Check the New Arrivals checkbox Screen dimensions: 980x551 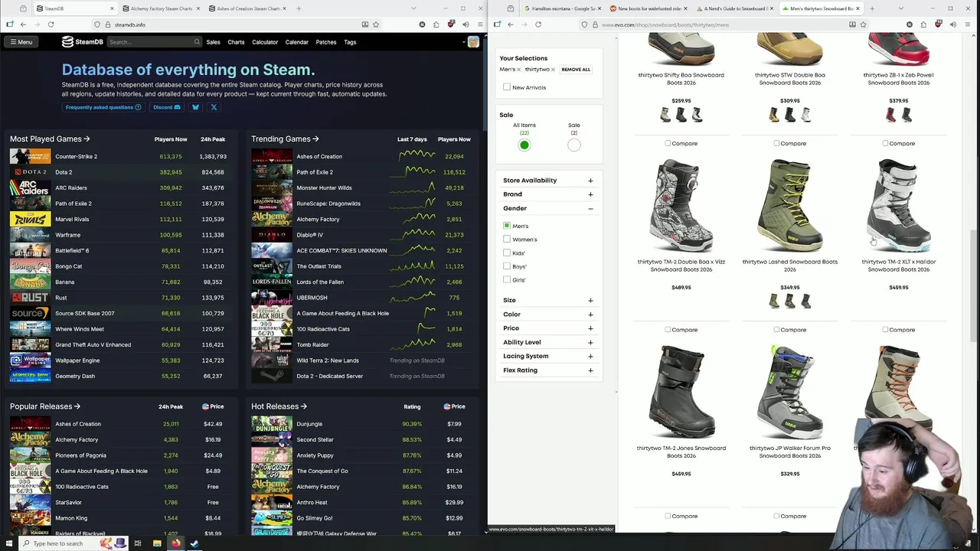[507, 87]
